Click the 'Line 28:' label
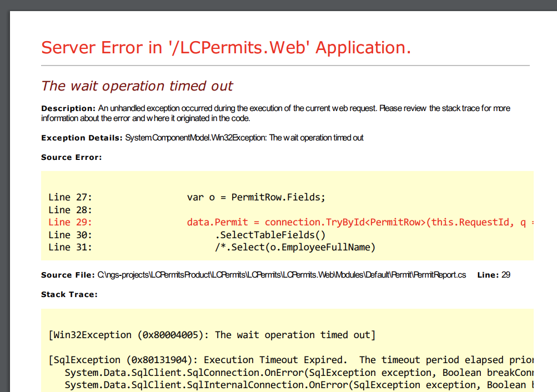Viewport: 557px width, 392px height. [x=71, y=210]
